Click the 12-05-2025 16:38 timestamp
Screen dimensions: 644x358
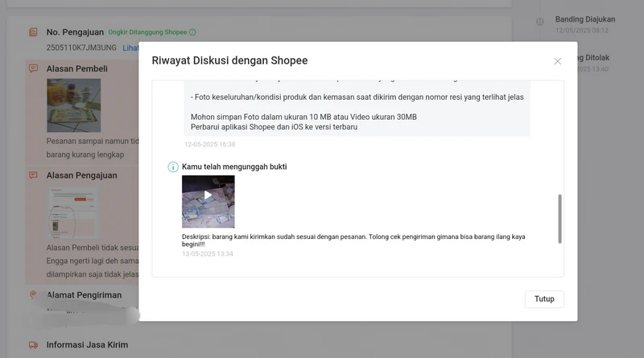click(x=209, y=144)
